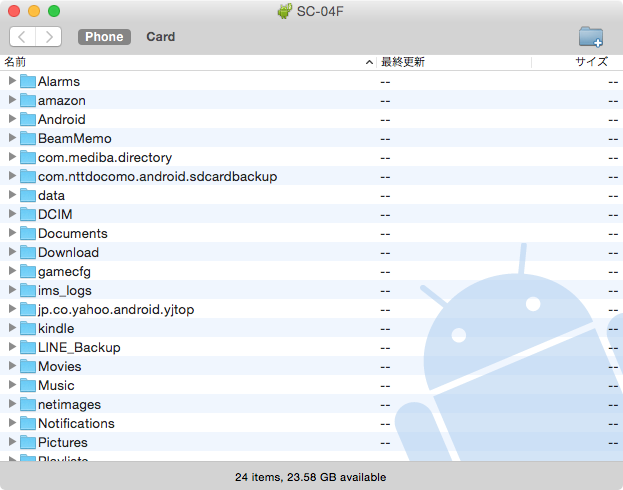Select the LINE_Backup folder name
Viewport: 623px width, 490px height.
[79, 347]
